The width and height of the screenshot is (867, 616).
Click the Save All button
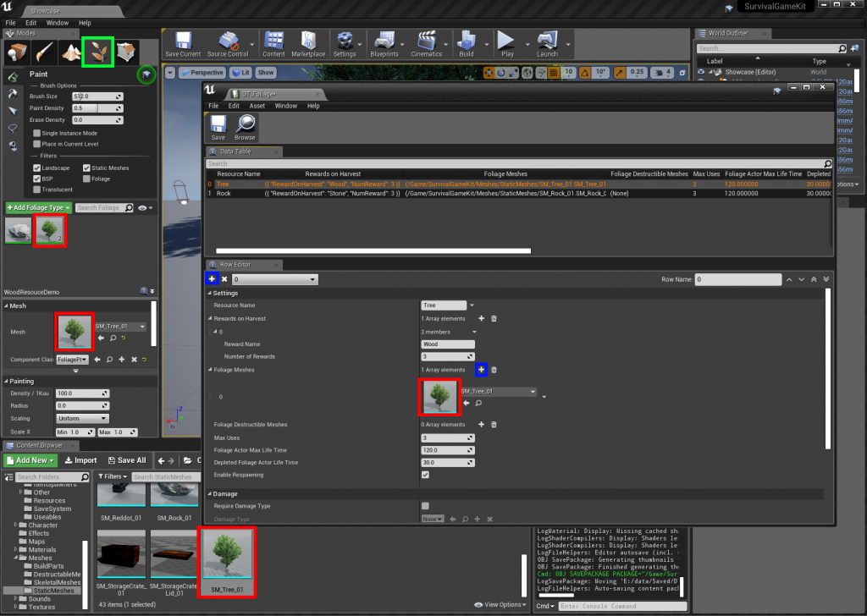coord(127,460)
